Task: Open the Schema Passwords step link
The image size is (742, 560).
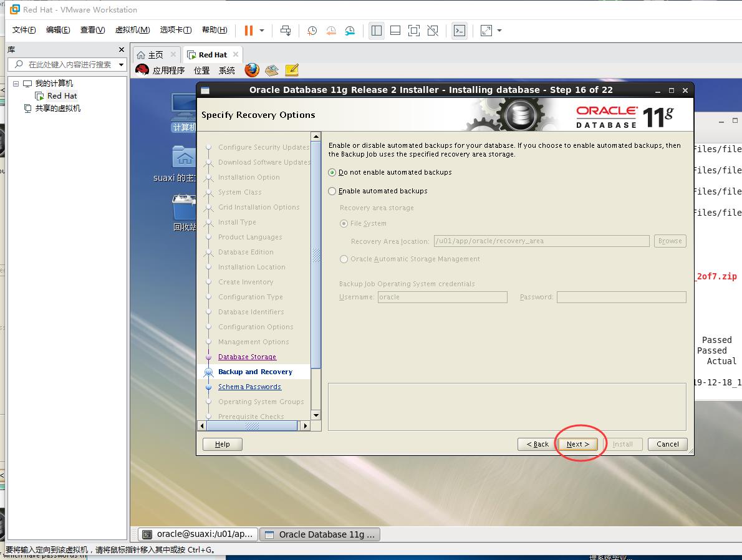Action: pos(249,387)
